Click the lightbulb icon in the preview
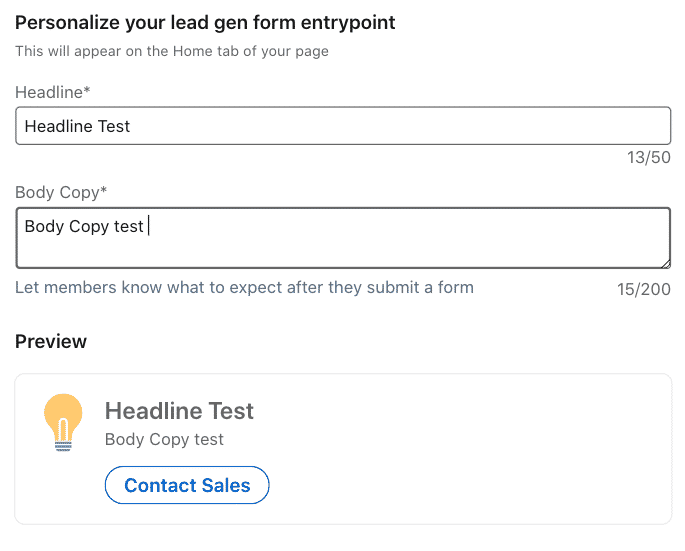The height and width of the screenshot is (551, 685). pyautogui.click(x=63, y=422)
